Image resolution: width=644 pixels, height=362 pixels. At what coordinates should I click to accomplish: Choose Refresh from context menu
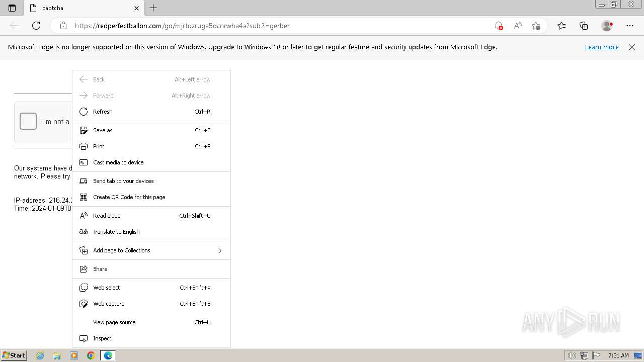point(151,112)
